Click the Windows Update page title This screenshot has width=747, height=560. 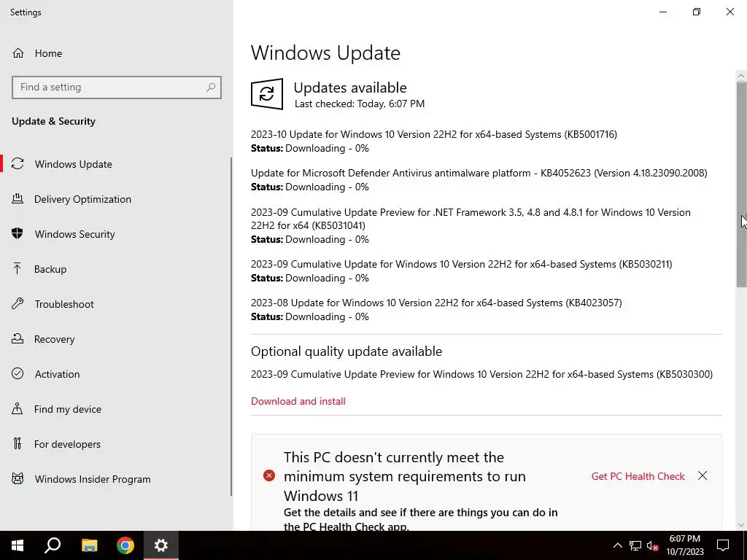point(325,52)
